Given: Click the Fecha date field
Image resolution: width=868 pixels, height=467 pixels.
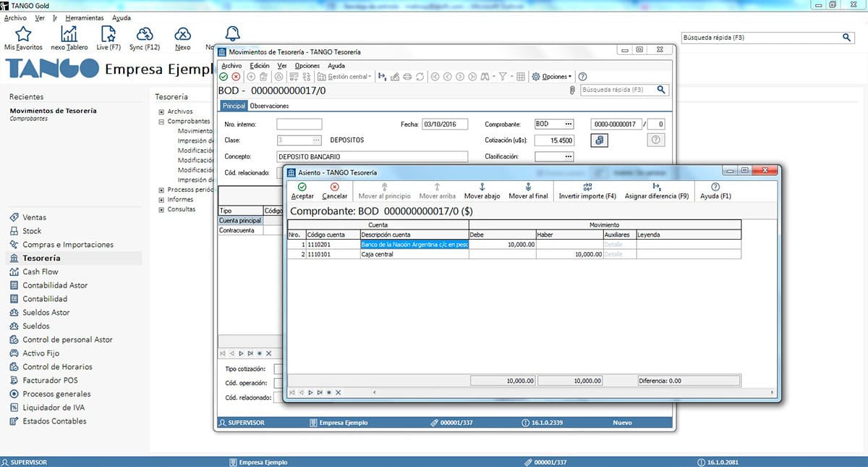Looking at the screenshot, I should click(445, 124).
